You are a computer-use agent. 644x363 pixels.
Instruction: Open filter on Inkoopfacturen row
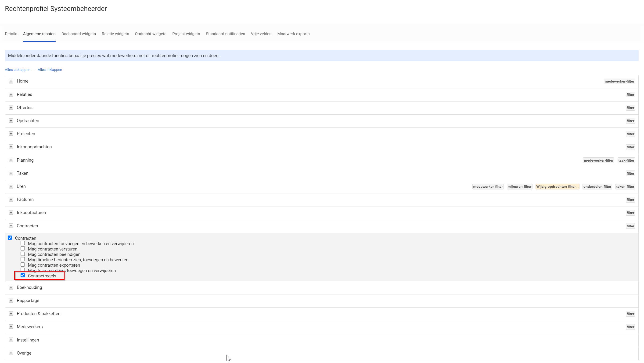[x=630, y=213]
